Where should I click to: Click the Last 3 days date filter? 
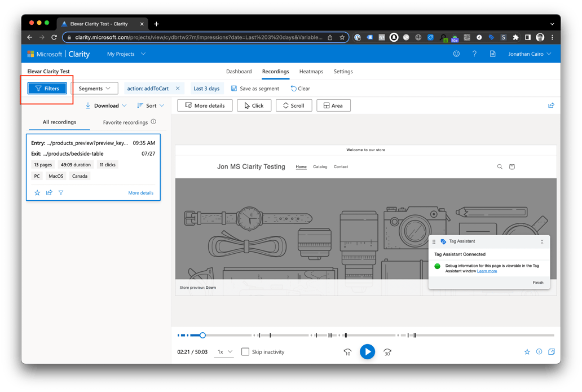[206, 89]
